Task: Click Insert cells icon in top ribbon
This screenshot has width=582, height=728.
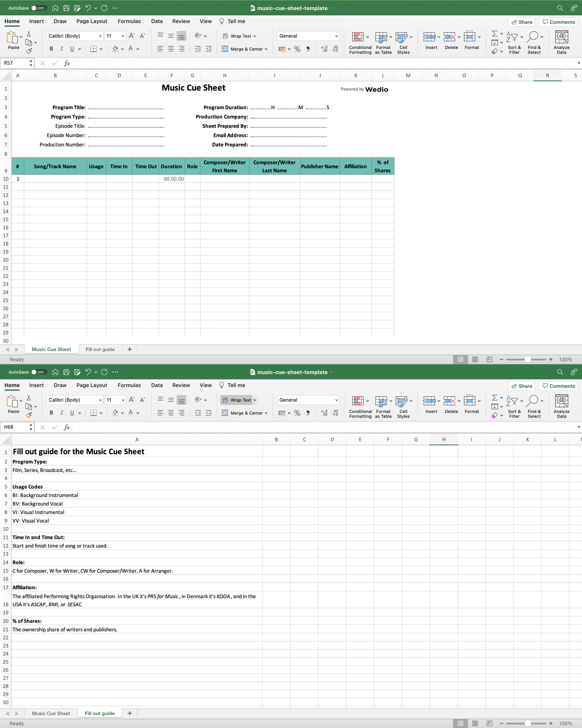Action: (x=429, y=36)
